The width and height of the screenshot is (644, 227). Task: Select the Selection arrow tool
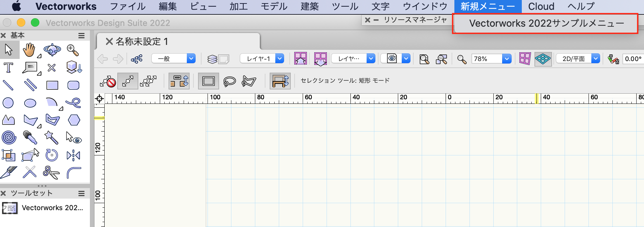[9, 50]
